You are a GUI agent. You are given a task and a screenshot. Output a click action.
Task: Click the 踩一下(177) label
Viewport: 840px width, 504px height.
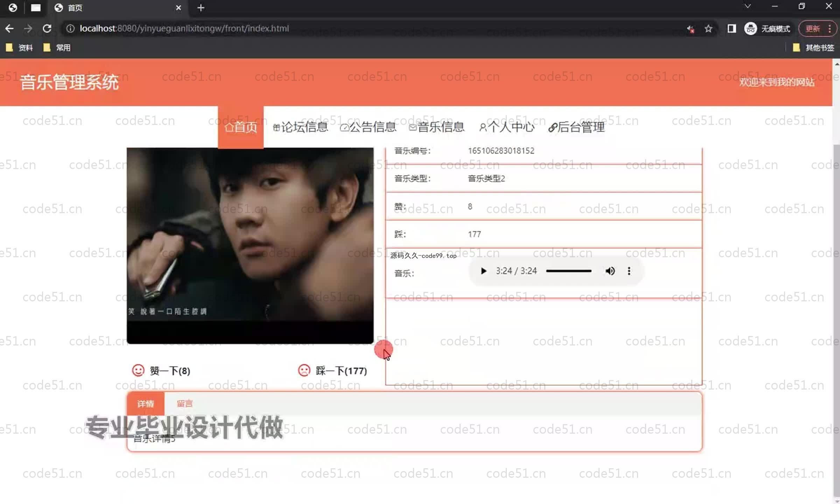point(341,371)
